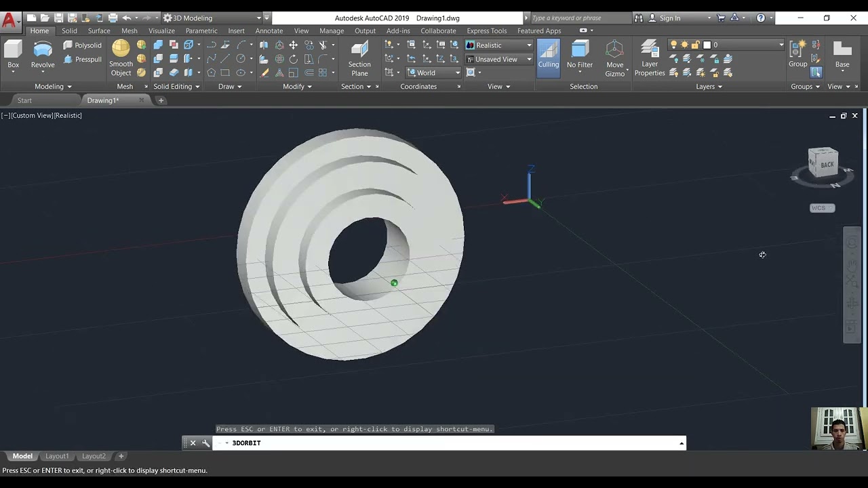The height and width of the screenshot is (488, 868).
Task: Toggle layer 0 freeze sun icon
Action: [684, 45]
